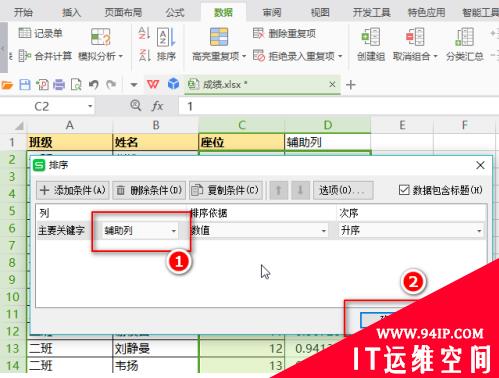
Task: Open the 排序依据 数值 dropdown
Action: click(259, 231)
